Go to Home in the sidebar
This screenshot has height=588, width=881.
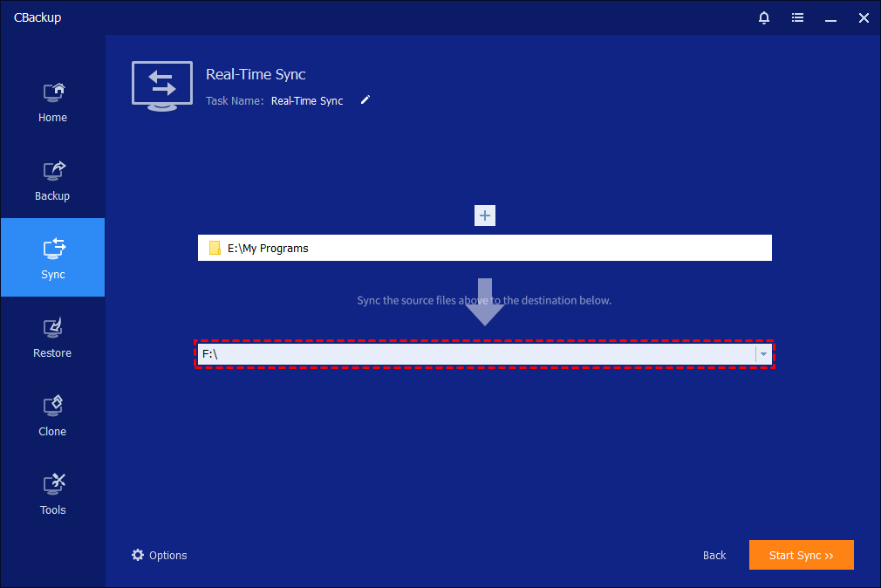(x=52, y=101)
